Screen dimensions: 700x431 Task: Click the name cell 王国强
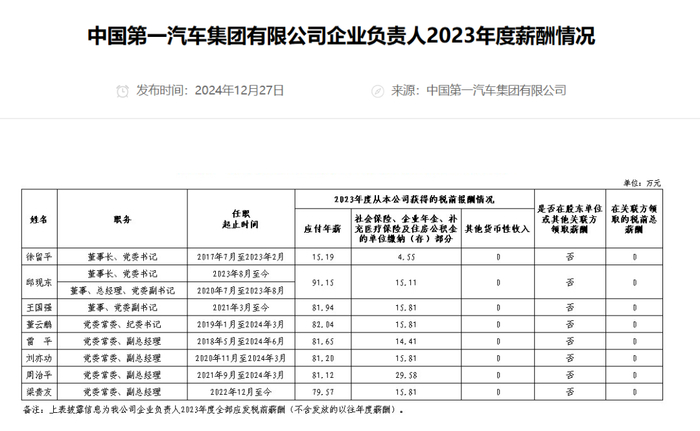coord(39,308)
